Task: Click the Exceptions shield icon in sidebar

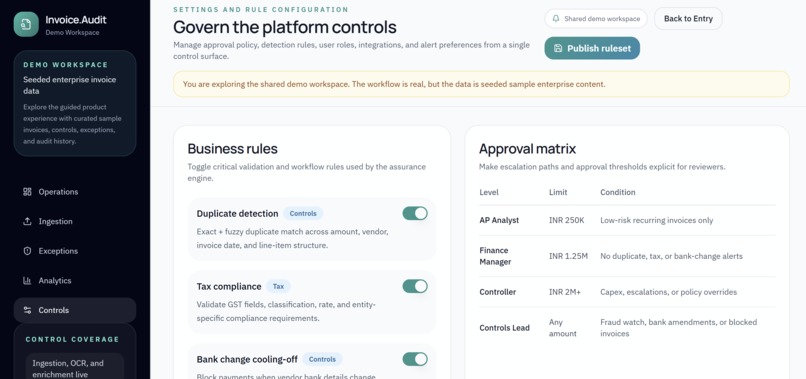Action: [27, 251]
